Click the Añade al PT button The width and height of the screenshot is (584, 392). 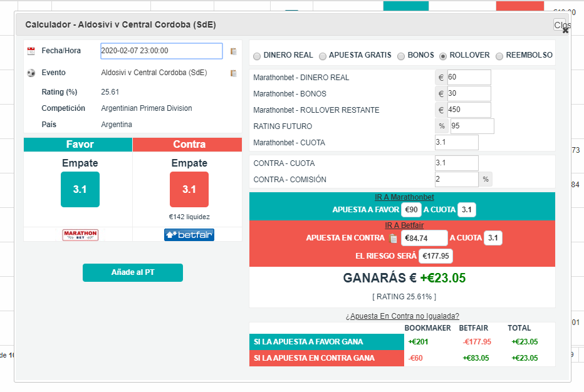[x=133, y=272]
